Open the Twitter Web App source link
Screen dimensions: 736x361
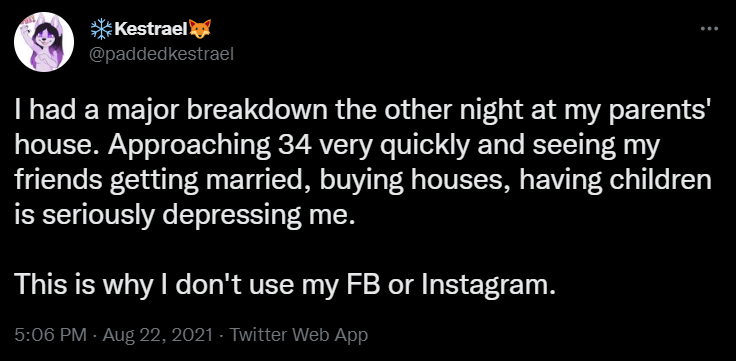click(x=298, y=335)
